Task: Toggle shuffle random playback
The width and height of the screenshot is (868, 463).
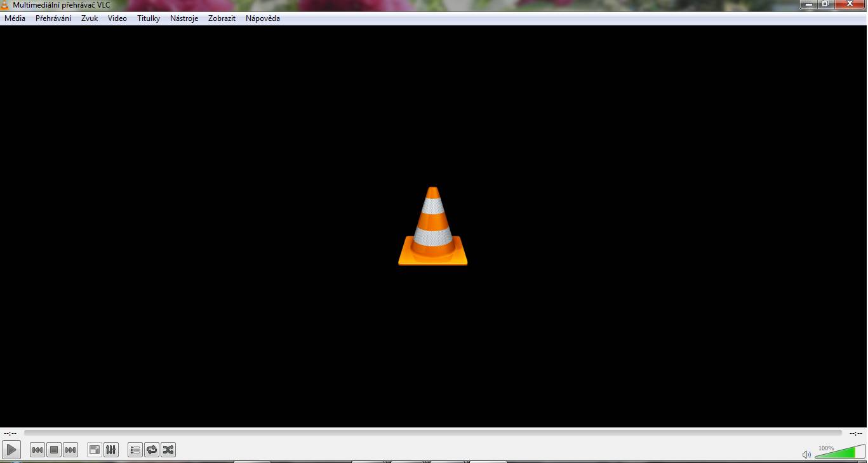Action: (168, 450)
